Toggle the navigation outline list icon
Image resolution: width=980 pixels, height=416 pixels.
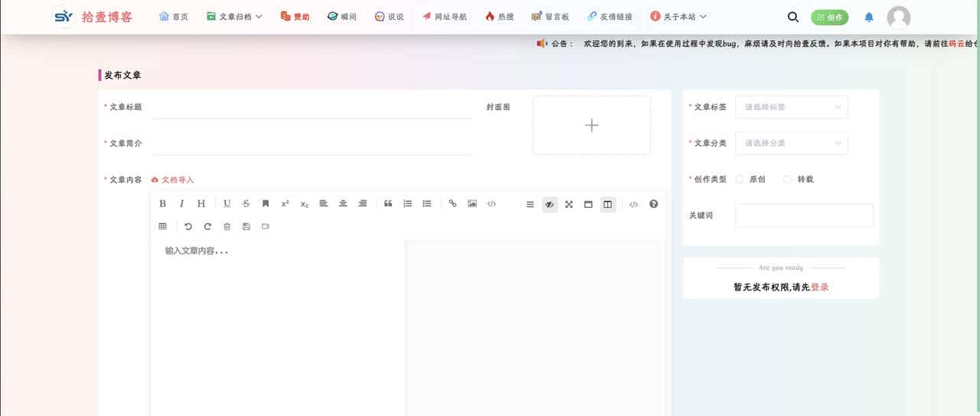pyautogui.click(x=530, y=204)
